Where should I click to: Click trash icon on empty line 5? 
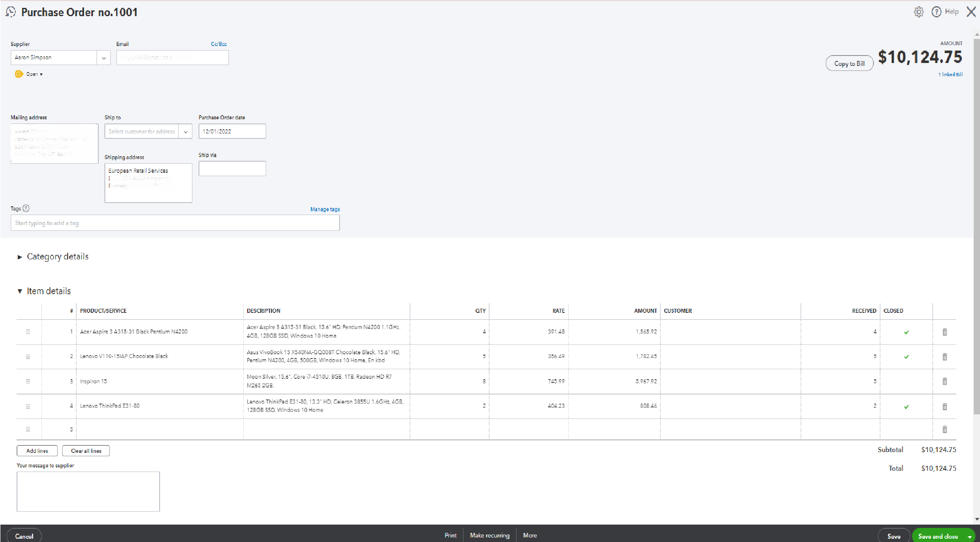click(x=944, y=429)
